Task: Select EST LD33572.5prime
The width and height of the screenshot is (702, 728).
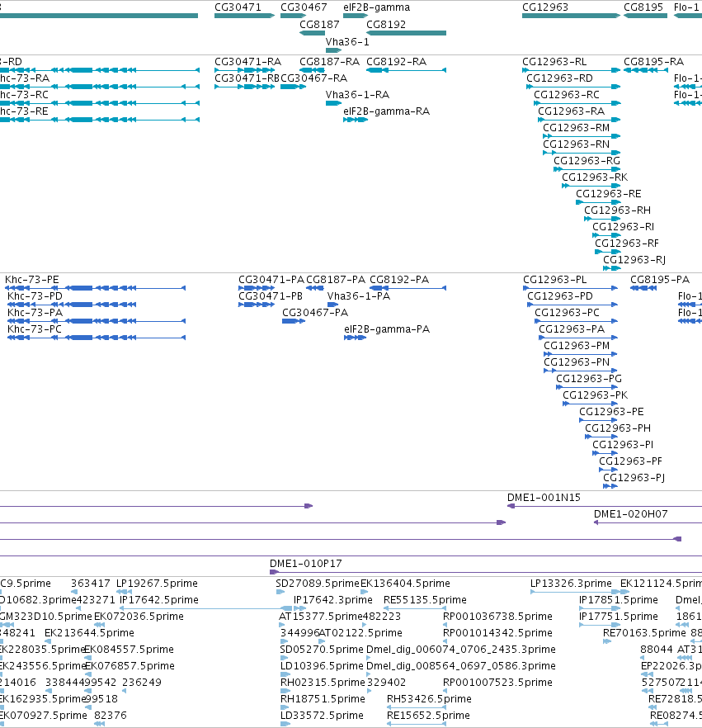Action: (285, 724)
